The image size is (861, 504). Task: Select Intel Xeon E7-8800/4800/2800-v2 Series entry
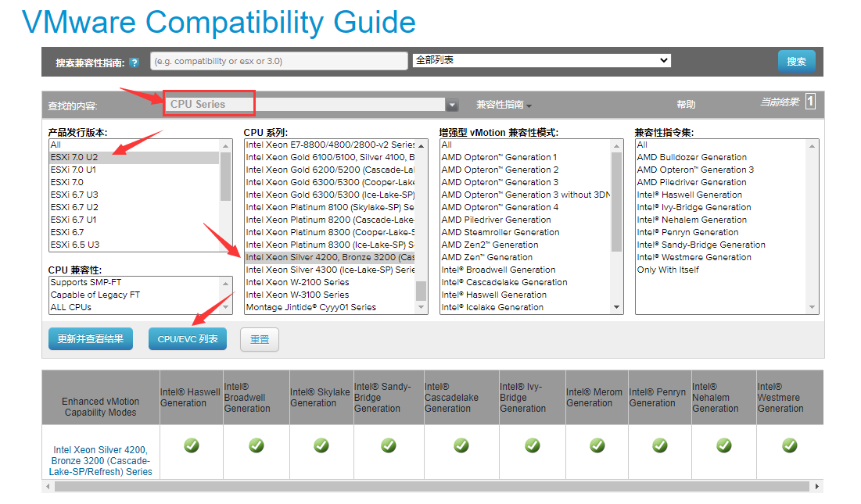point(330,145)
